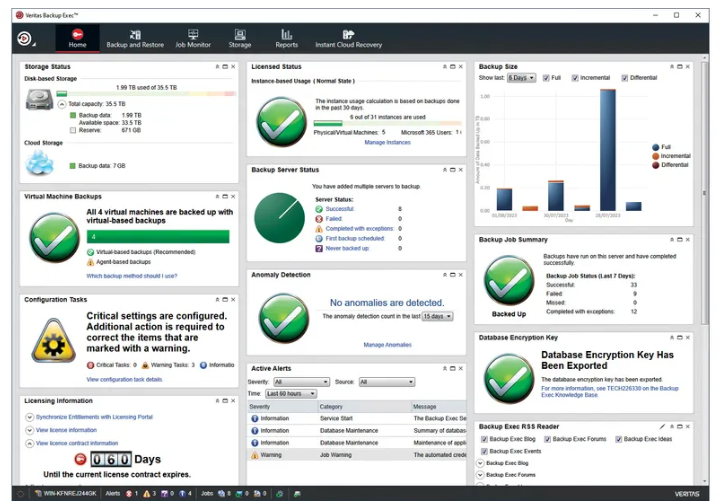Click the Backup Exec main menu button
721x502 pixels.
[x=24, y=39]
